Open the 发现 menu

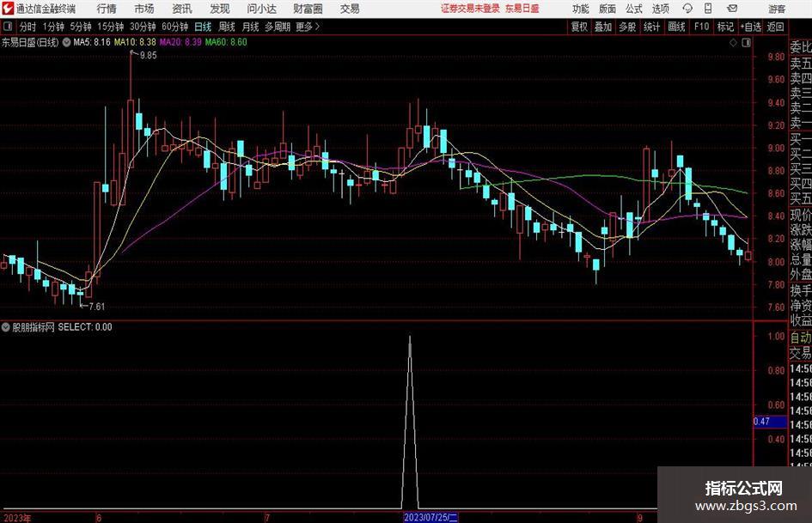pyautogui.click(x=220, y=9)
